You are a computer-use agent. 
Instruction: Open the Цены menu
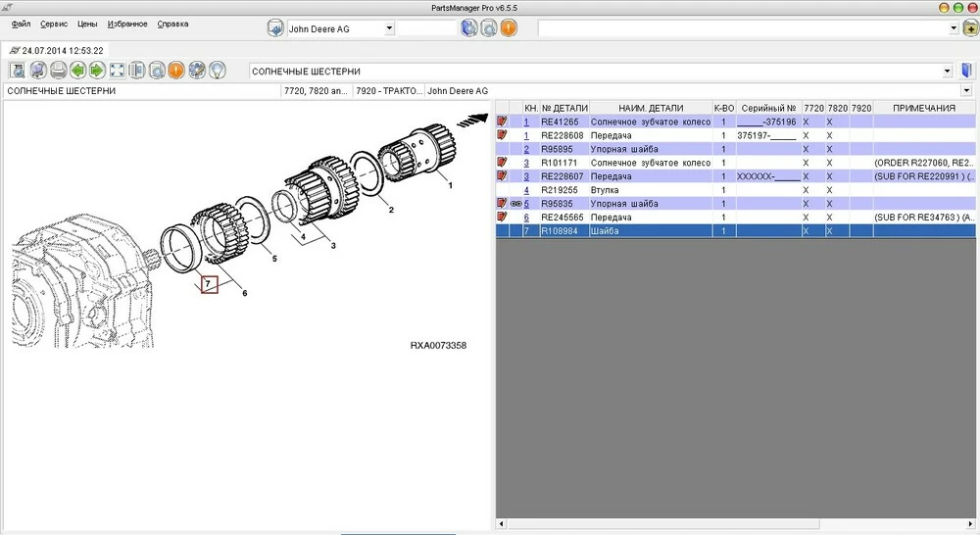pos(87,24)
